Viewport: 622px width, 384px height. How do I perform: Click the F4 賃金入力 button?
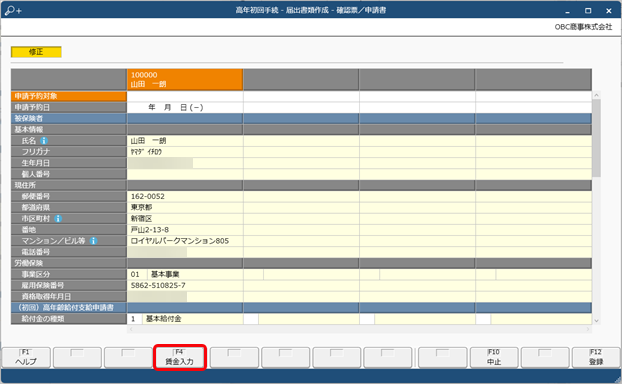click(180, 357)
